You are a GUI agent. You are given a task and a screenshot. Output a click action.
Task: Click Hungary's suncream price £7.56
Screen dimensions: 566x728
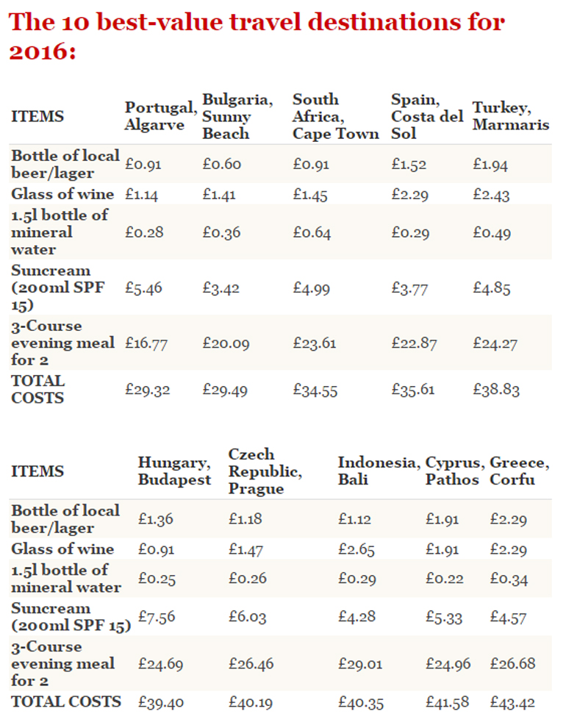pyautogui.click(x=157, y=617)
